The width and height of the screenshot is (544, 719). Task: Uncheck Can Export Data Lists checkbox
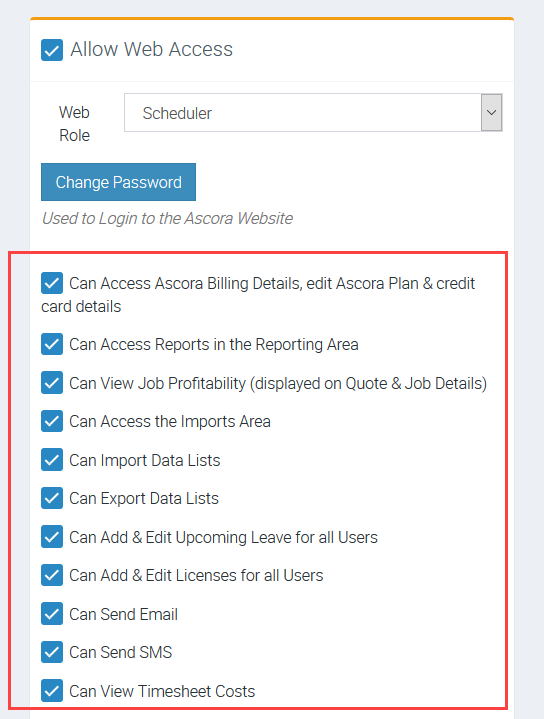[x=52, y=498]
